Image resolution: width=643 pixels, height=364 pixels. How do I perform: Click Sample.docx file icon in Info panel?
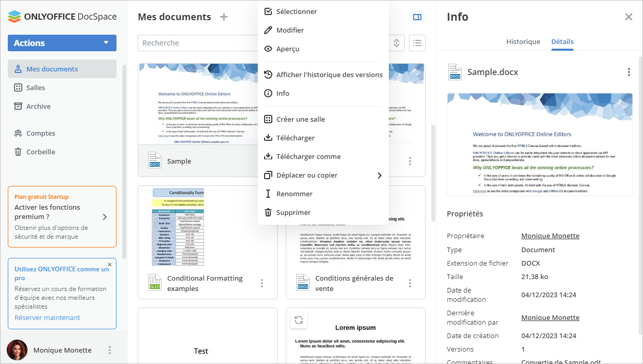click(x=455, y=72)
